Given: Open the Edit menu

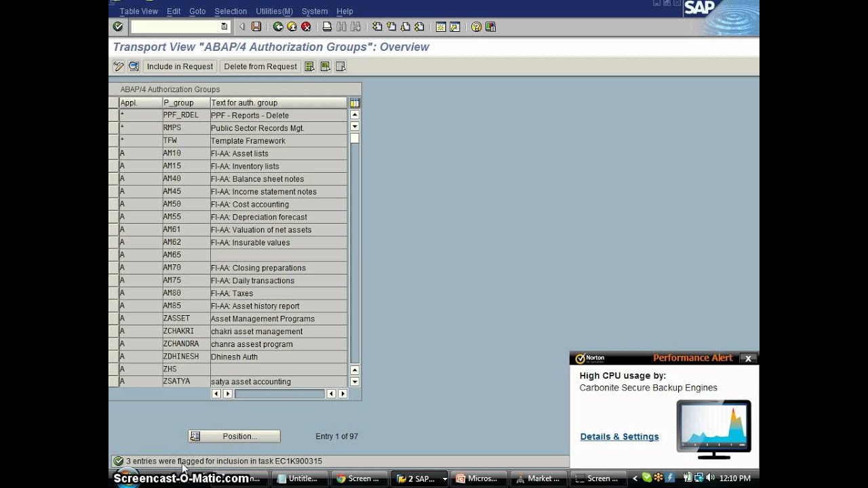Looking at the screenshot, I should [x=174, y=12].
